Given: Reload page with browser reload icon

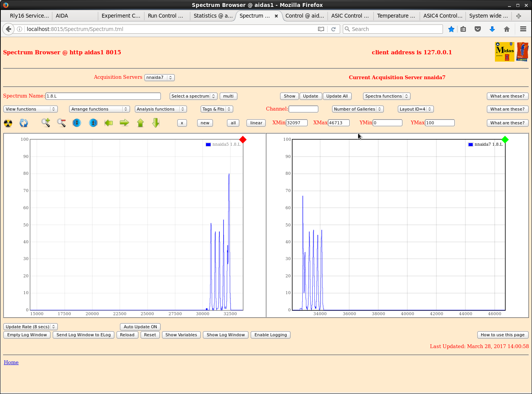Looking at the screenshot, I should 333,29.
